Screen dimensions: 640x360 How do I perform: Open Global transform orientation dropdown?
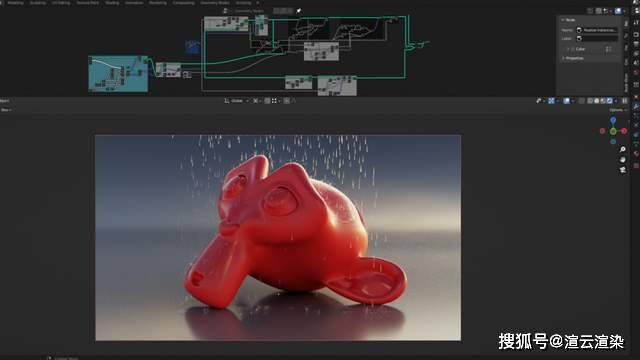coord(237,101)
